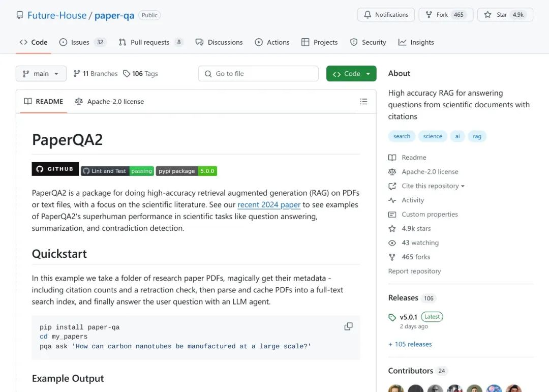Open the Contributors heading link
The width and height of the screenshot is (549, 392).
pos(417,371)
